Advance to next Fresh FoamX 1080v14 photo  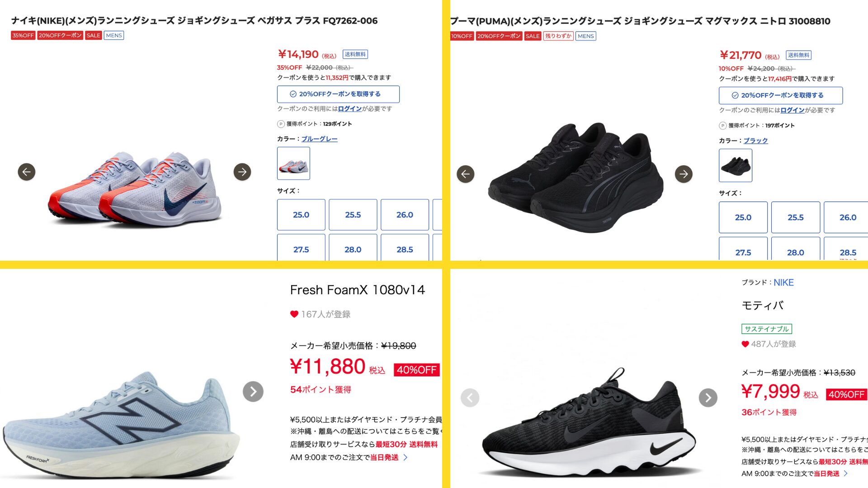[253, 392]
